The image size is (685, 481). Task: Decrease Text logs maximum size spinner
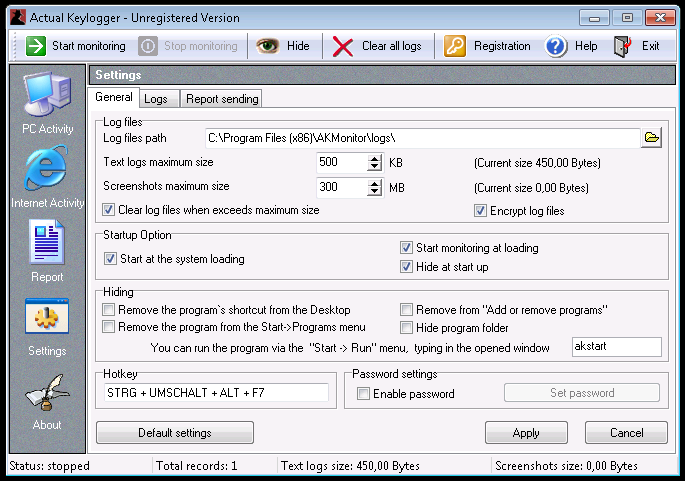coord(374,167)
